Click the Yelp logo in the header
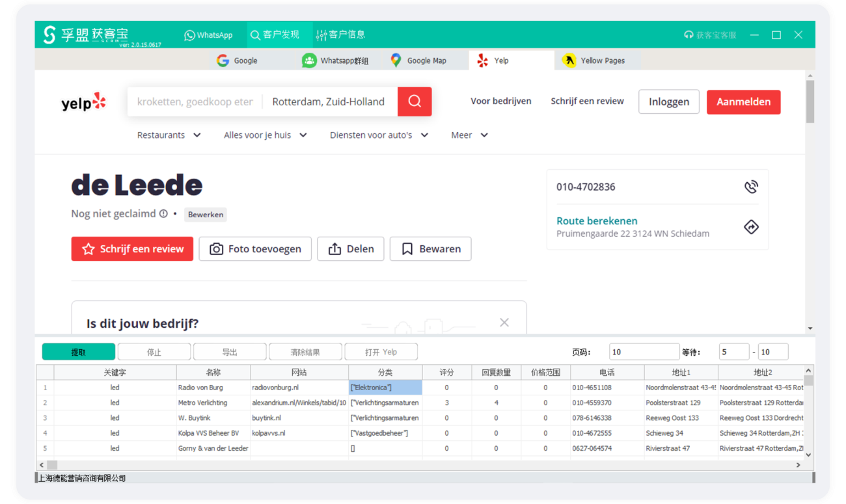This screenshot has height=504, width=846. click(x=83, y=102)
